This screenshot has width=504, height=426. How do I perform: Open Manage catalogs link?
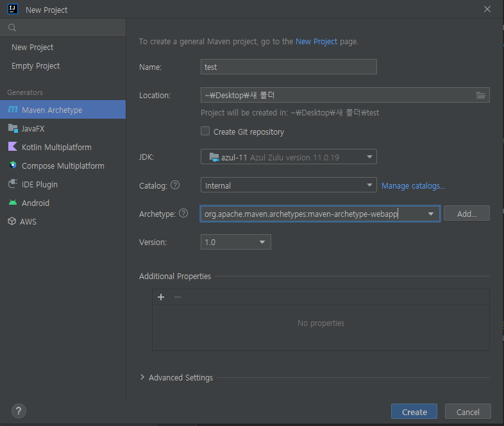point(414,186)
